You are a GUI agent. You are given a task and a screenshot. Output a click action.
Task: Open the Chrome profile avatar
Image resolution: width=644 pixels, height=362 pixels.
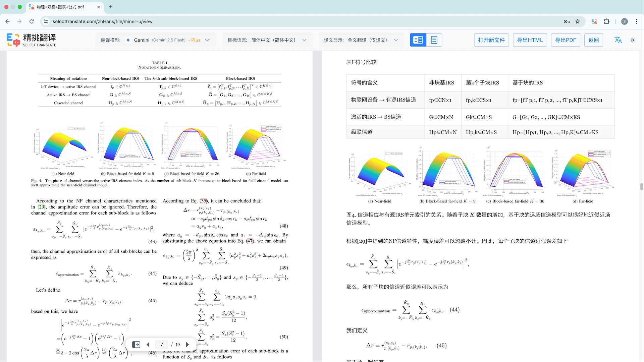pyautogui.click(x=625, y=21)
